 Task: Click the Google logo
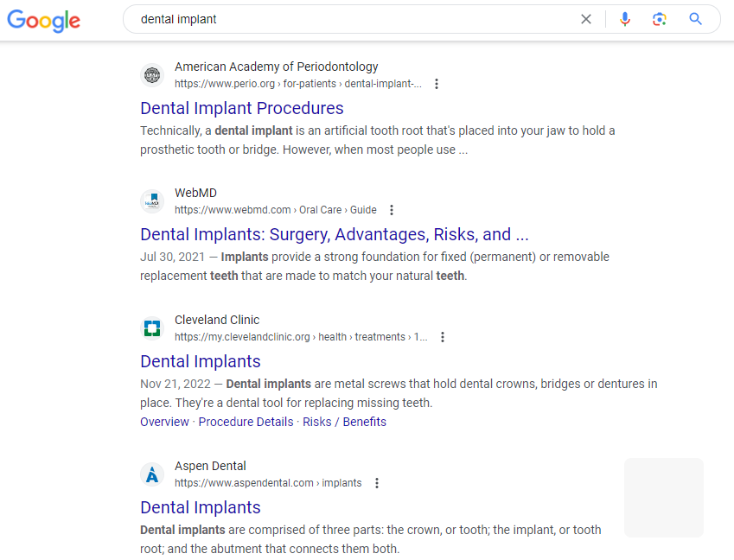(43, 20)
